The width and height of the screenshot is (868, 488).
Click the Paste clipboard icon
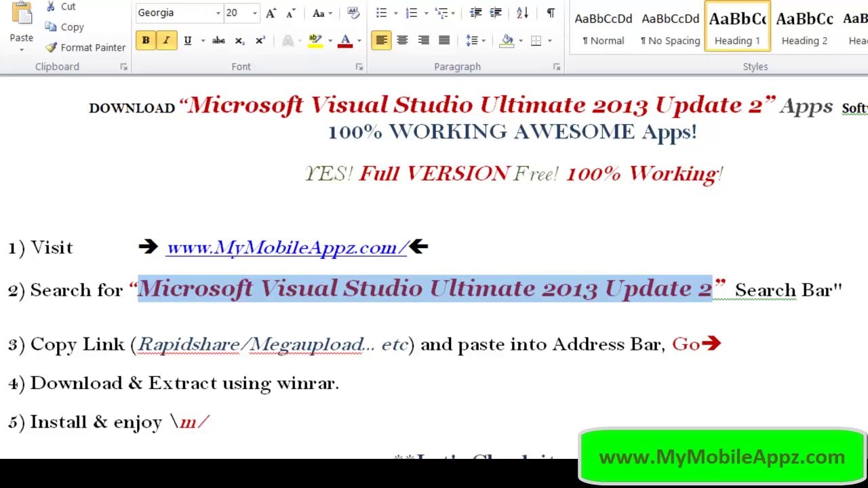tap(21, 14)
